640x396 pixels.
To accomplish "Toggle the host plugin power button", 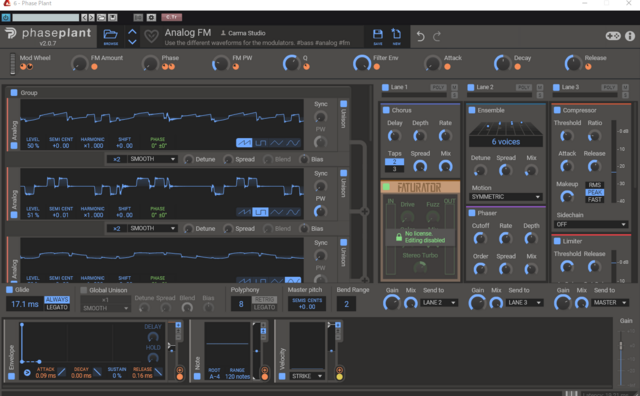I will 6,18.
